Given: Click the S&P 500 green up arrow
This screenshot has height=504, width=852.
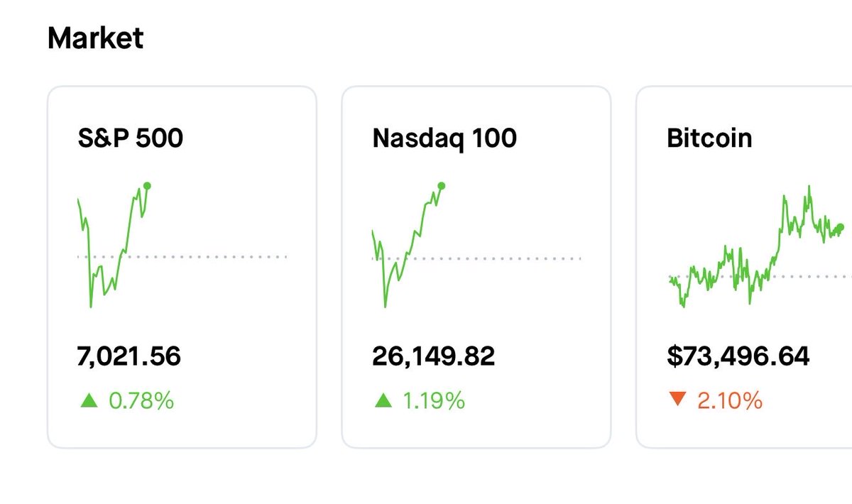Looking at the screenshot, I should click(x=89, y=401).
